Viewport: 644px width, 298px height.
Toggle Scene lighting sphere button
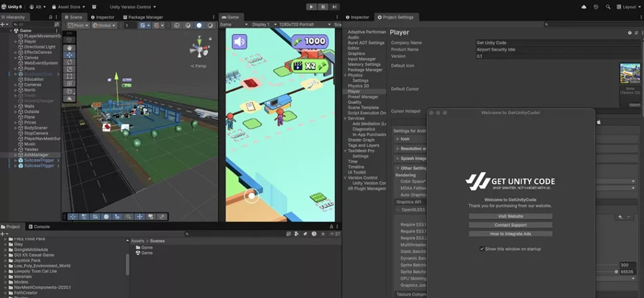(x=199, y=25)
